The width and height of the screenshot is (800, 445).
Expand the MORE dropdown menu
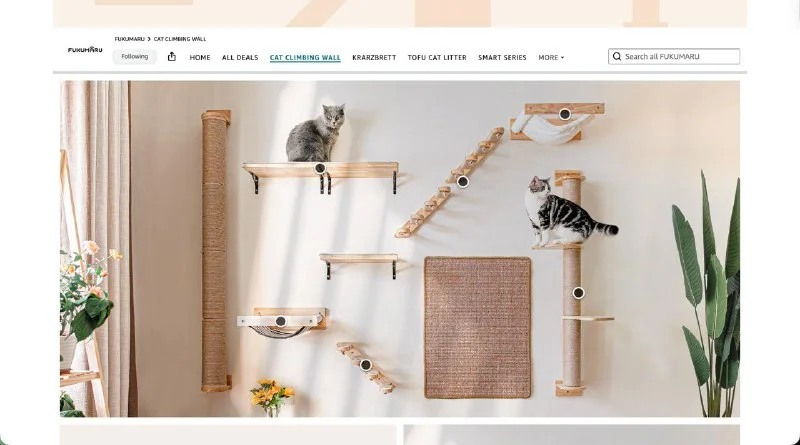pos(551,58)
